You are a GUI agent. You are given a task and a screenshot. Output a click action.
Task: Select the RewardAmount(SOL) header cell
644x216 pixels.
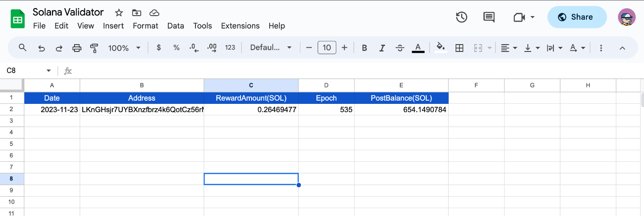(x=251, y=98)
